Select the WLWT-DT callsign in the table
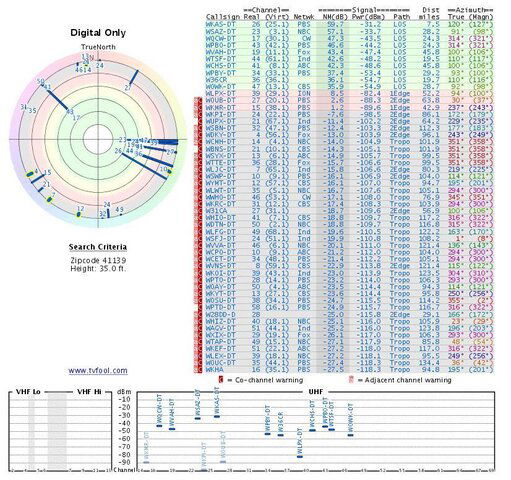Image resolution: width=511 pixels, height=480 pixels. (x=220, y=190)
